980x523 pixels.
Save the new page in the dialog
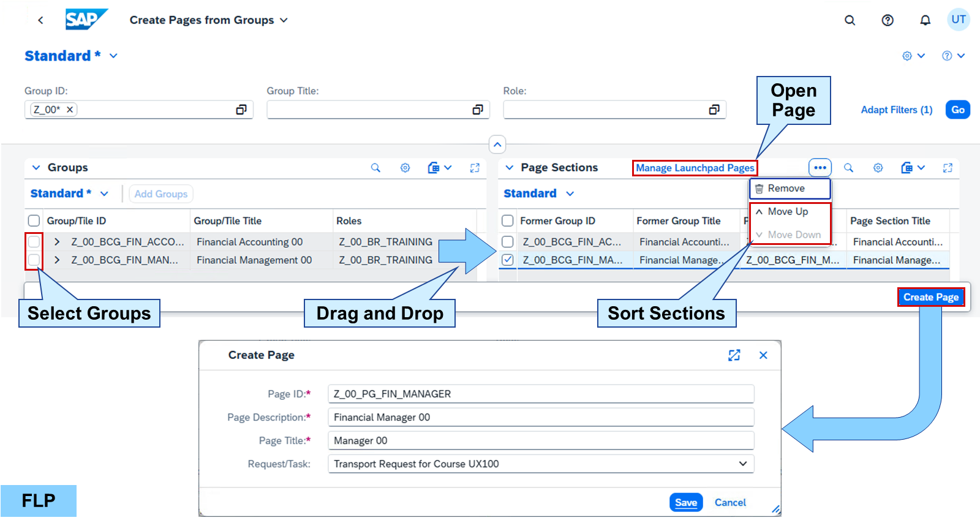pos(686,503)
